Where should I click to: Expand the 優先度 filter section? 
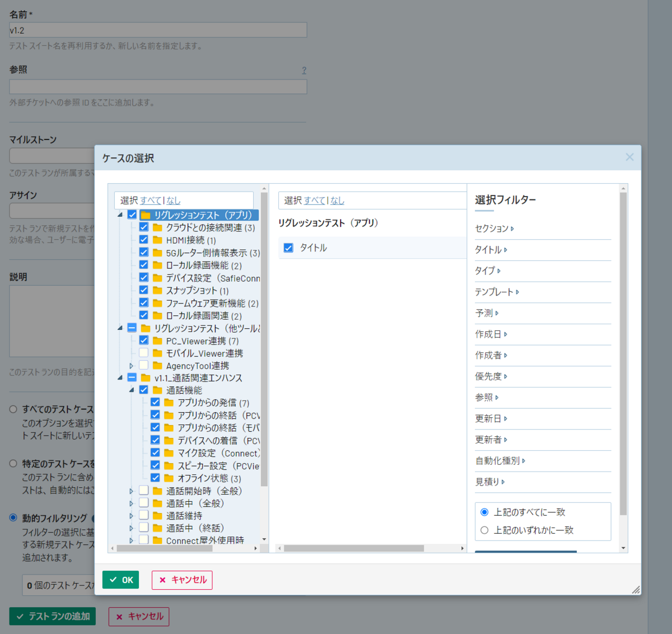click(491, 376)
